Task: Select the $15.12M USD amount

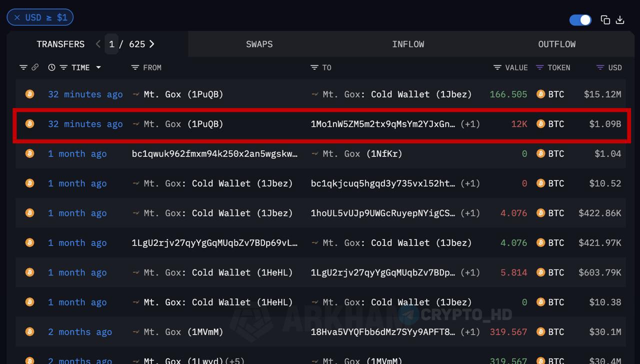Action: [x=602, y=94]
